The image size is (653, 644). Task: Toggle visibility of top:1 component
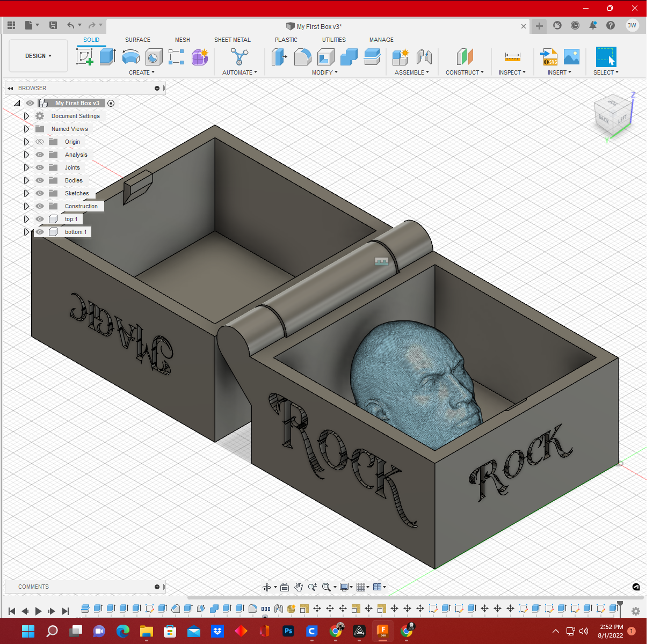tap(40, 219)
